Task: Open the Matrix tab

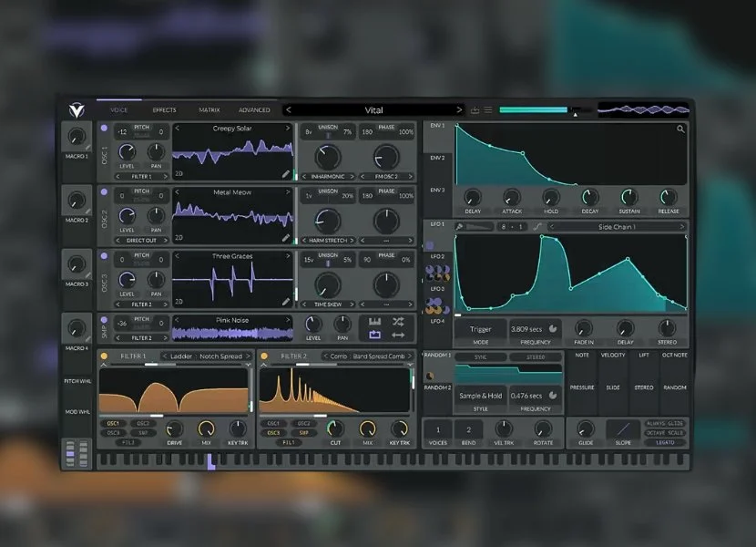Action: (209, 110)
